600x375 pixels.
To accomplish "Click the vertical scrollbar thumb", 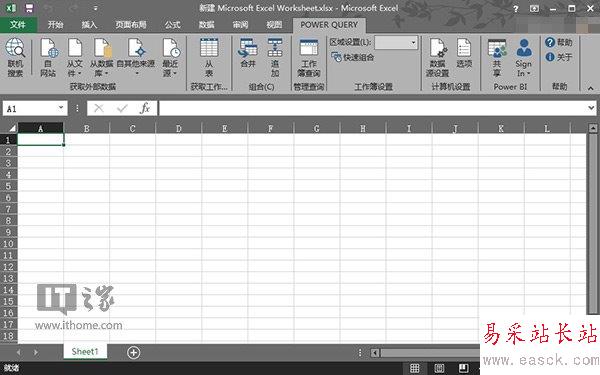I will point(593,224).
